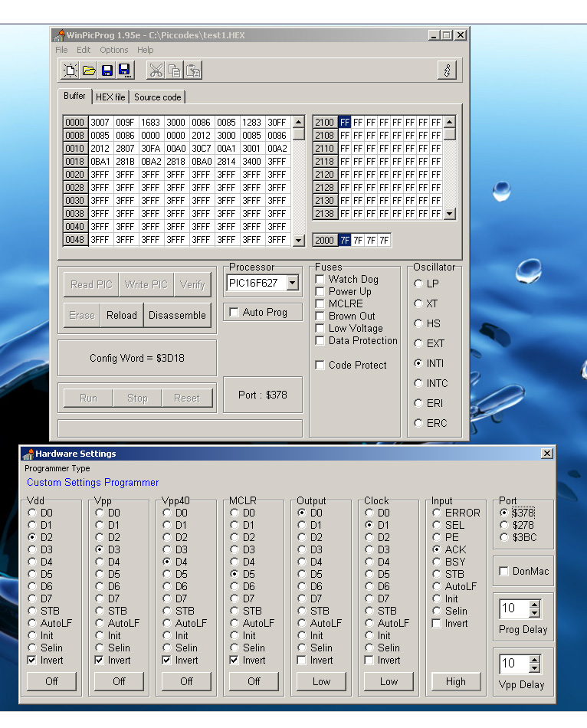Click the WinPicProg title bar app icon

point(58,35)
